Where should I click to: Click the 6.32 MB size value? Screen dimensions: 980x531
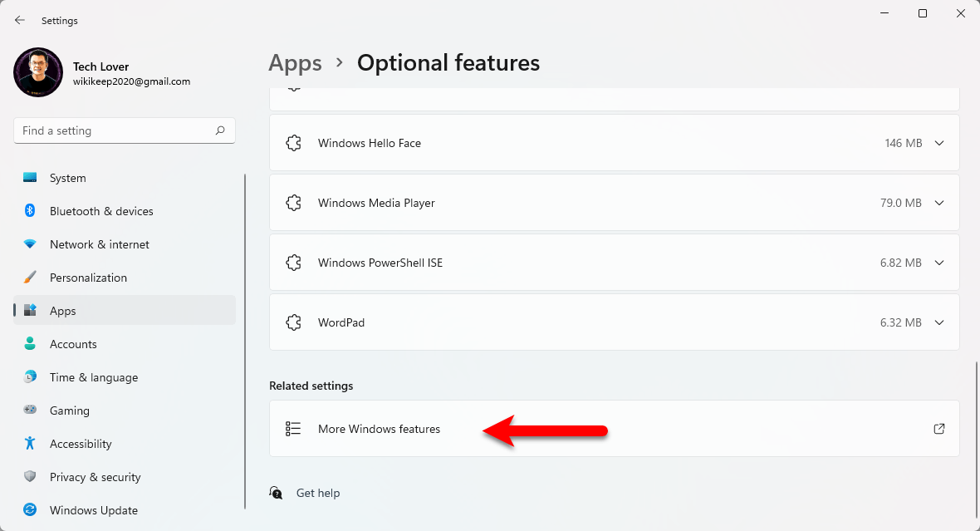900,322
